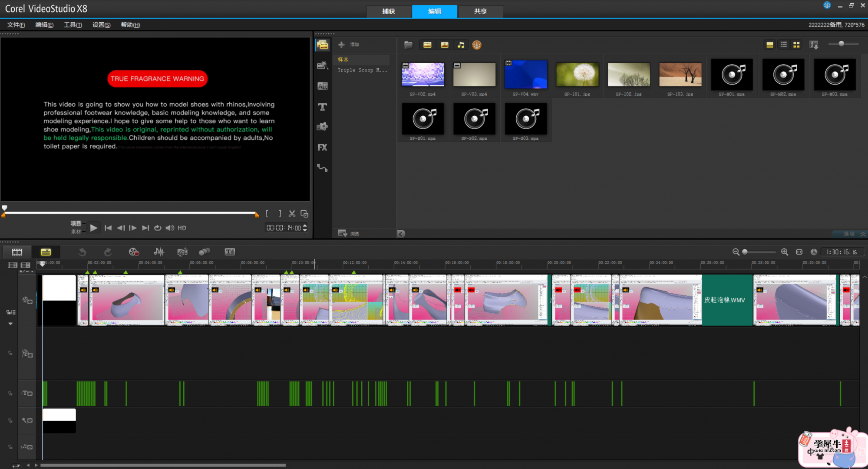Select the Triple Scoop M... folder
Viewport: 868px width, 469px height.
pos(363,70)
